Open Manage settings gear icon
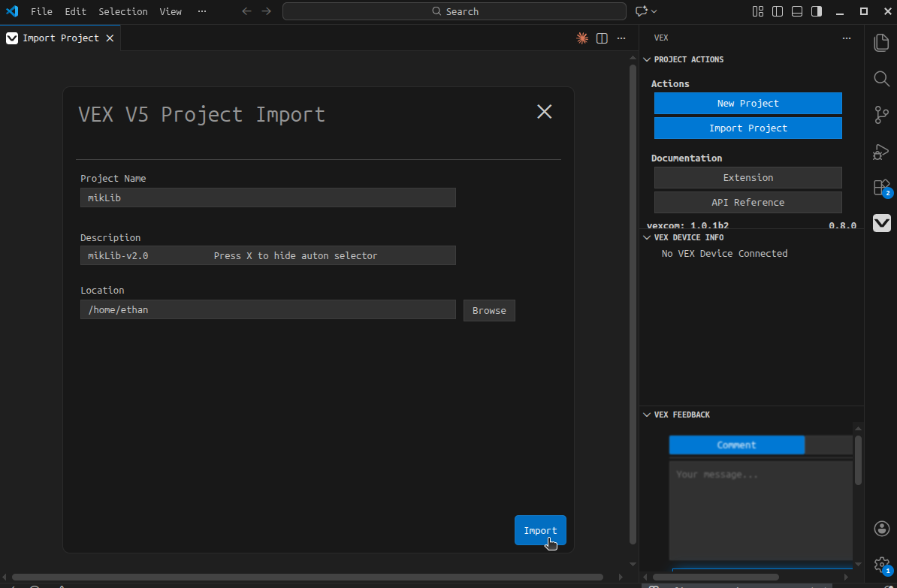This screenshot has width=897, height=588. click(x=881, y=565)
